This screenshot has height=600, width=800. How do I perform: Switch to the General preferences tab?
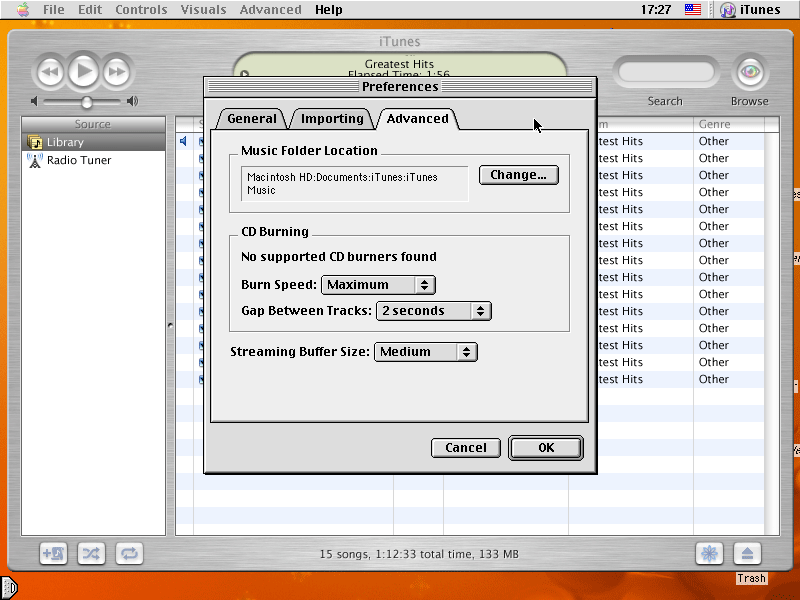pyautogui.click(x=252, y=119)
